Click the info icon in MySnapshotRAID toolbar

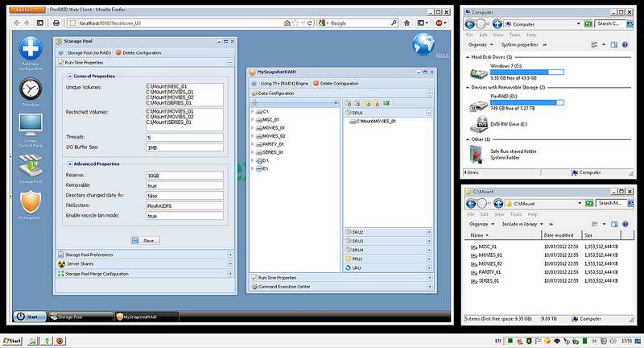coord(254,84)
